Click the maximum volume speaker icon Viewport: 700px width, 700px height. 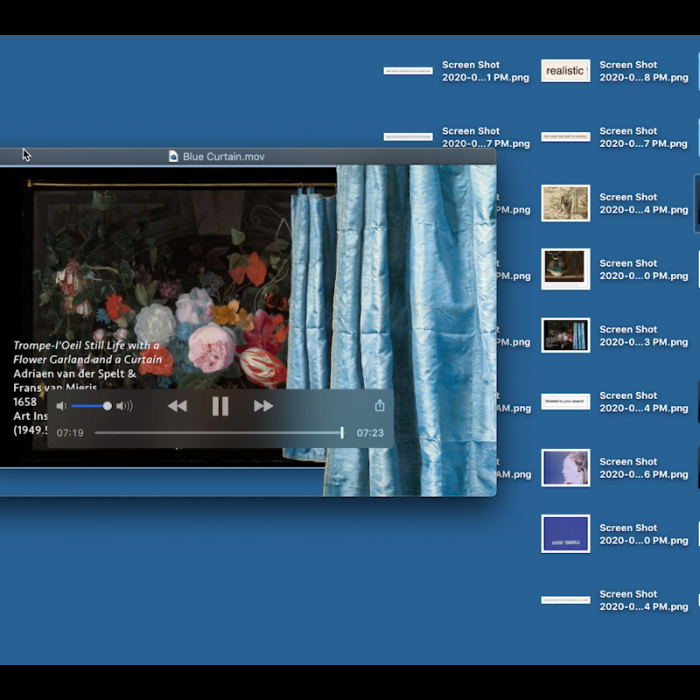click(124, 406)
